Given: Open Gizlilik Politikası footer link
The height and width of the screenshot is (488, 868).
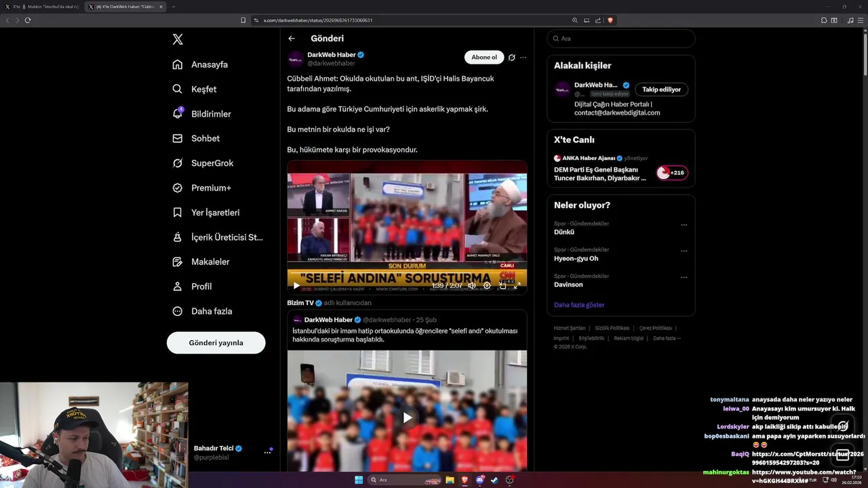Looking at the screenshot, I should click(x=612, y=328).
